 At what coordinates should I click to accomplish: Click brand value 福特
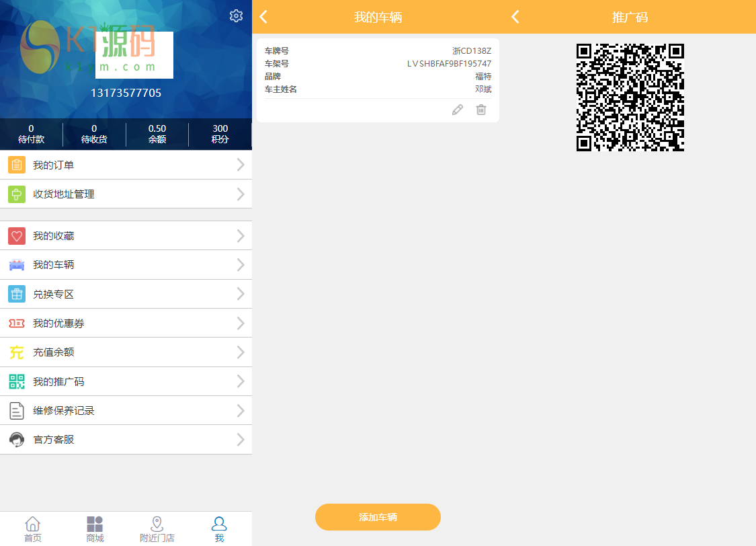pos(483,76)
